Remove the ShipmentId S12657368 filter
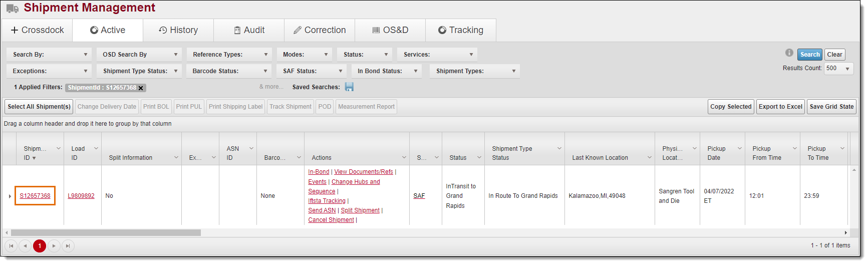This screenshot has height=264, width=868. [141, 88]
